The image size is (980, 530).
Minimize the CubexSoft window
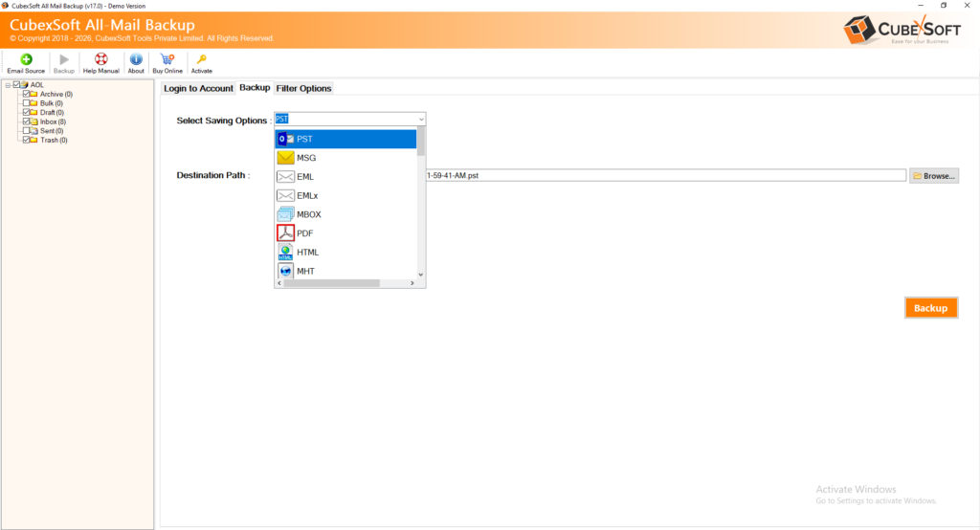click(x=920, y=6)
